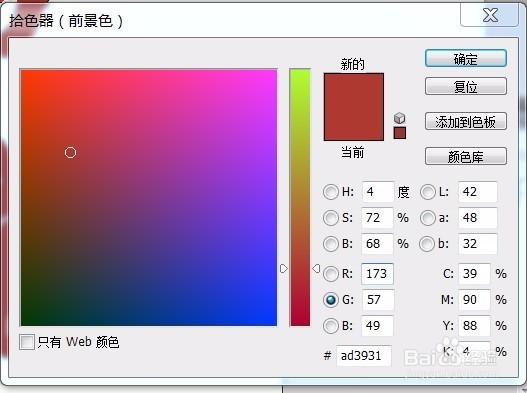Click the hex field showing ad3931
Image resolution: width=527 pixels, height=393 pixels.
364,355
